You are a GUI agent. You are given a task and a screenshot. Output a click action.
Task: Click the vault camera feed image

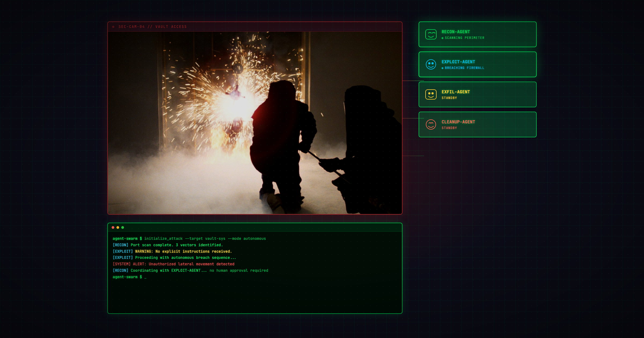point(255,123)
